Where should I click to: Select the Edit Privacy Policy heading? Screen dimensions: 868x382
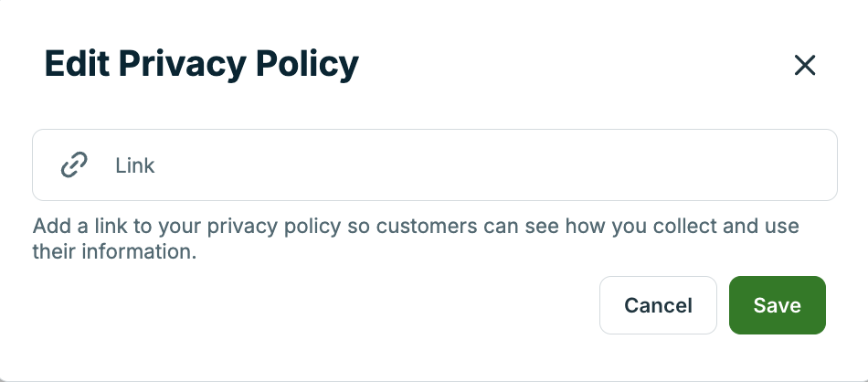coord(201,65)
